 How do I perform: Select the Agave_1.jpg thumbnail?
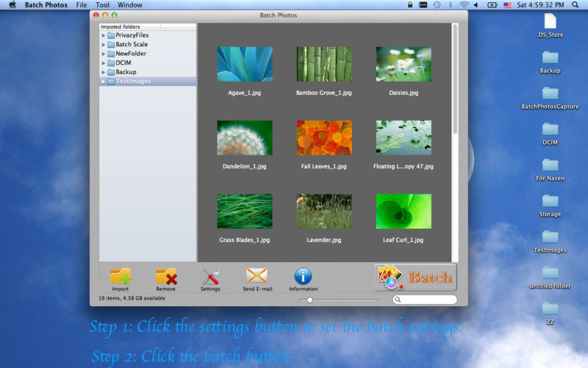point(245,64)
